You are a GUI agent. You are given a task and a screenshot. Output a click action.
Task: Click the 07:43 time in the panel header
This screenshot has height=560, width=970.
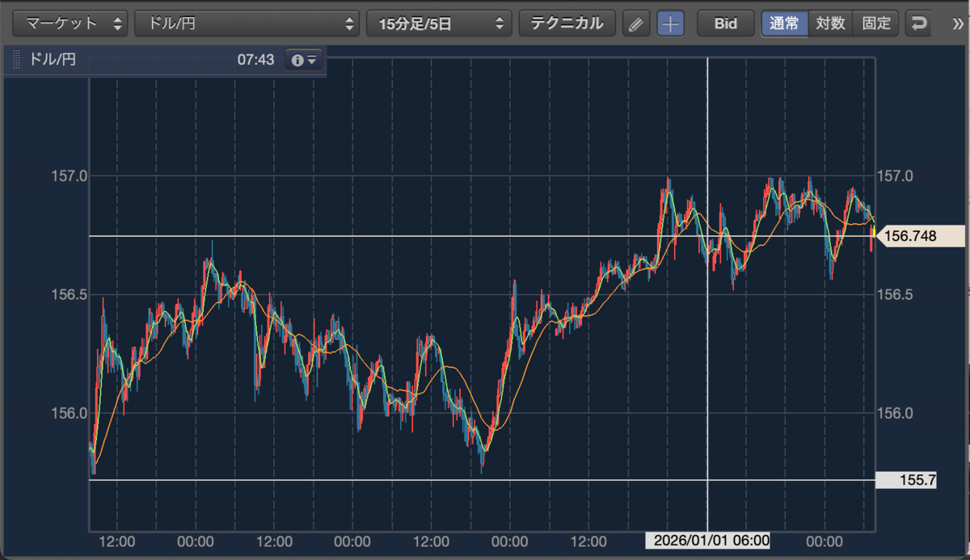tap(255, 60)
